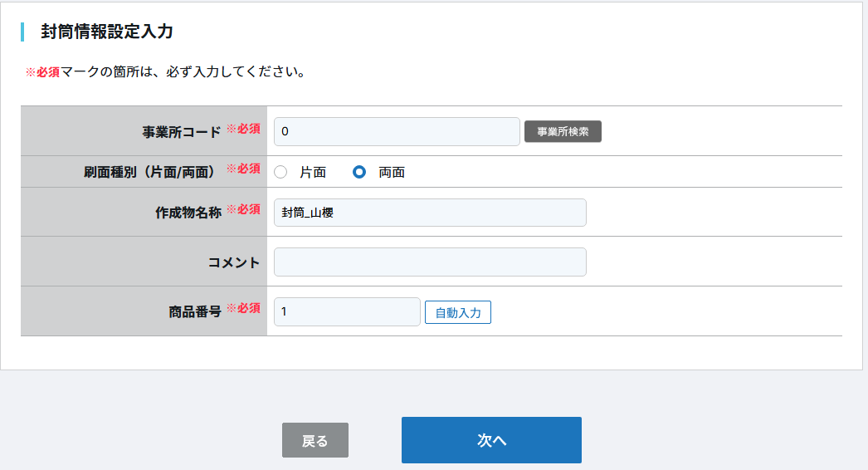Click the required-fields notice sentence
The image size is (868, 470).
pyautogui.click(x=166, y=72)
